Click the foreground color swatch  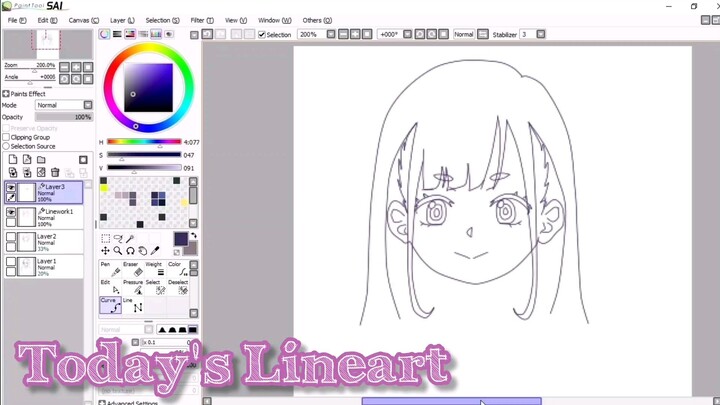pos(181,239)
